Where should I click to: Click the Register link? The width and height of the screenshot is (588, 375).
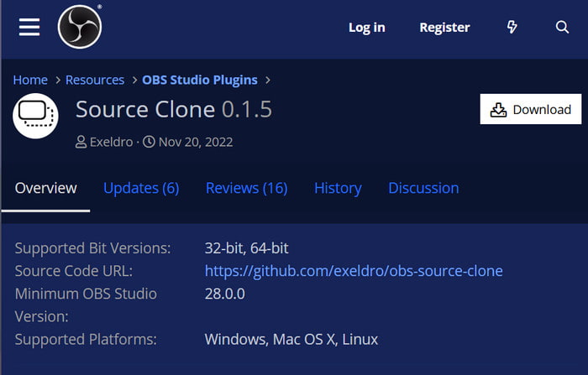click(x=444, y=28)
